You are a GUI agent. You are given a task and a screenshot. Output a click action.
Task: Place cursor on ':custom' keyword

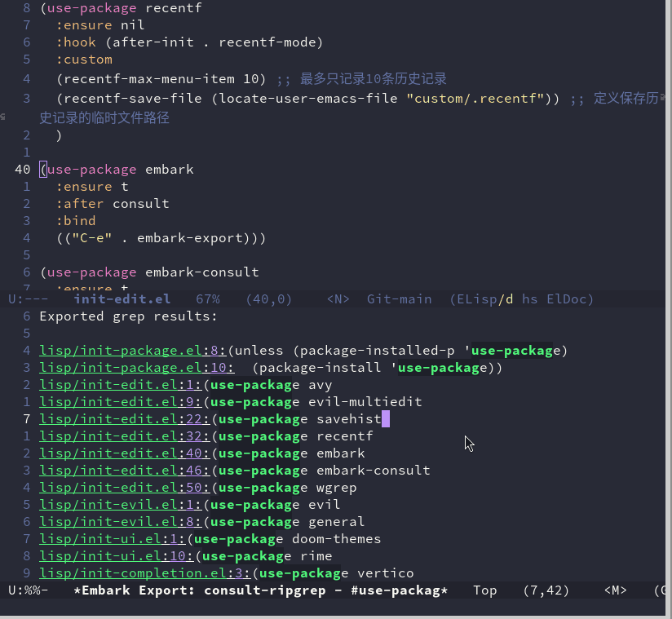click(x=84, y=60)
